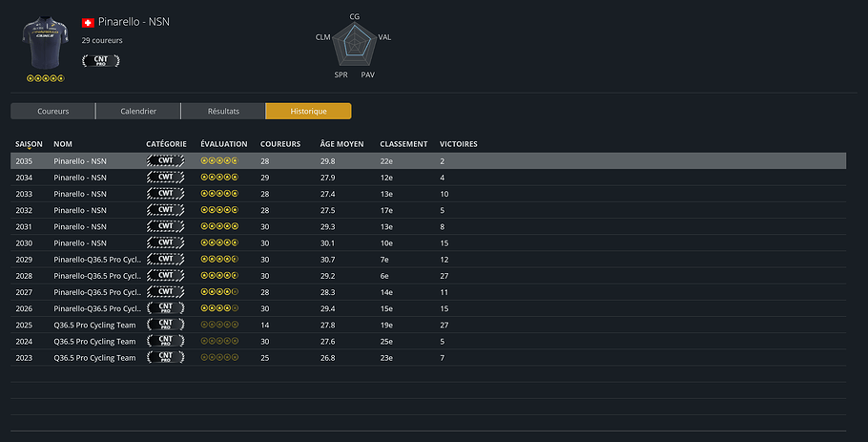Click the 10e ranking cell

click(x=386, y=243)
